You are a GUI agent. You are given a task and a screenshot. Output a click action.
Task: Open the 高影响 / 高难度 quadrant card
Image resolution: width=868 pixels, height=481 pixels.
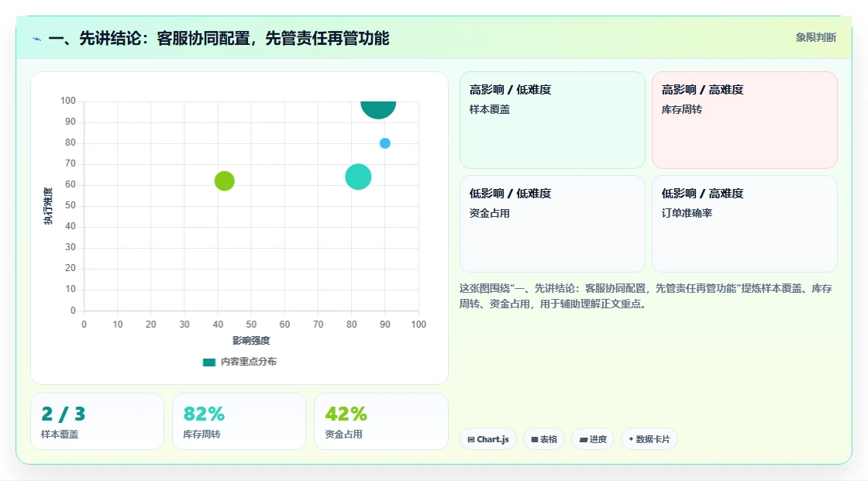coord(745,120)
